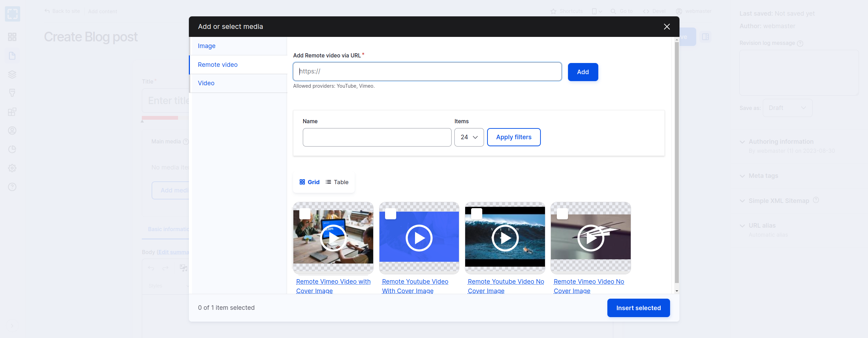Close the Add or select media dialog
Image resolution: width=868 pixels, height=338 pixels.
point(667,27)
